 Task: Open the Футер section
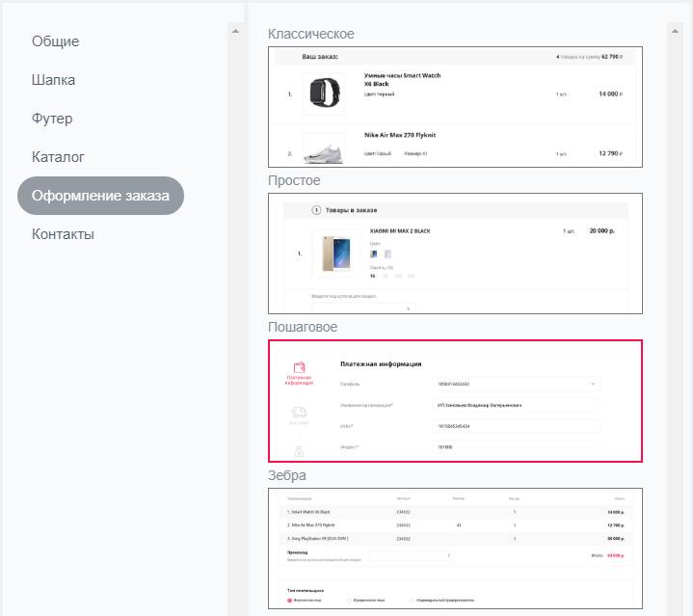[52, 119]
